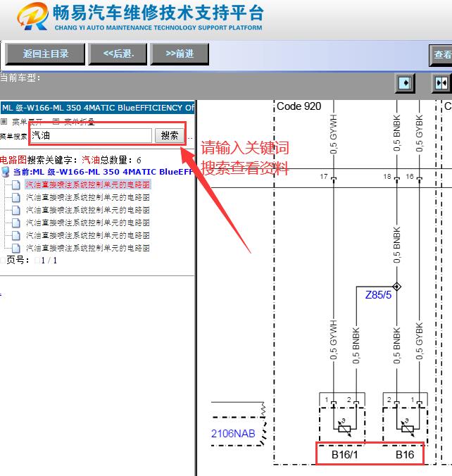This screenshot has width=452, height=476.
Task: Click the Code 920 label in diagram
Action: tap(299, 106)
